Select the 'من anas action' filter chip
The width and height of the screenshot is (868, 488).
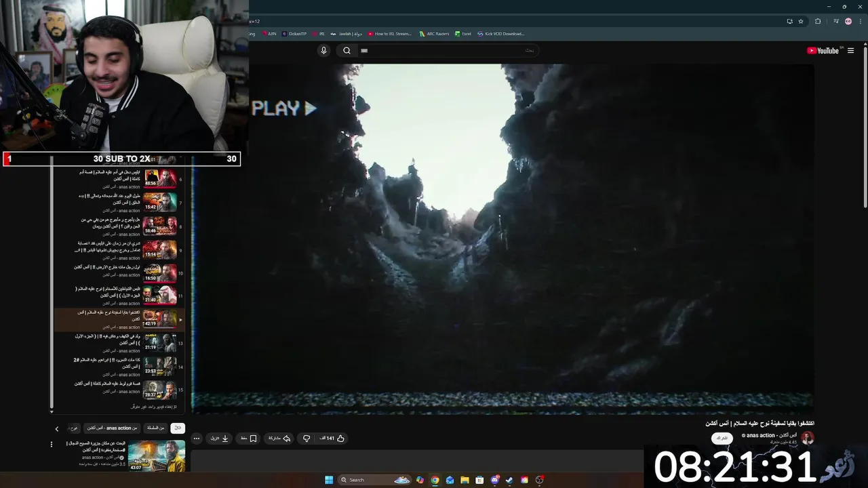tap(113, 428)
